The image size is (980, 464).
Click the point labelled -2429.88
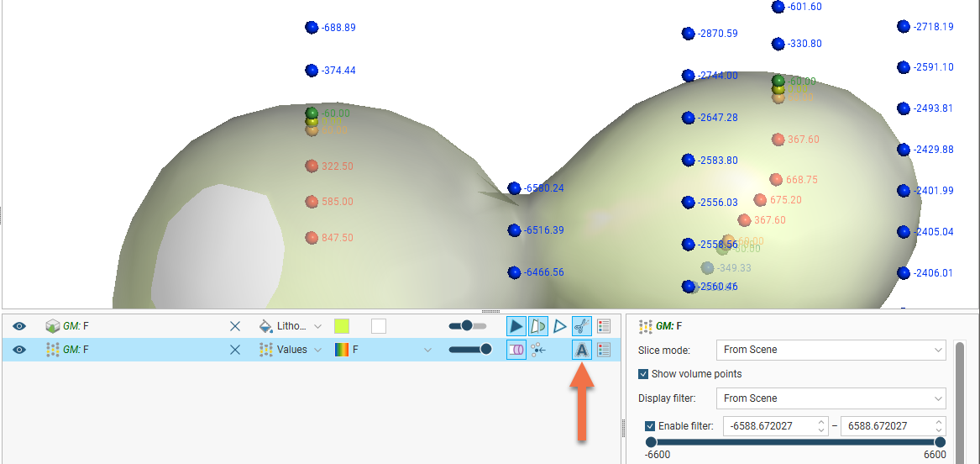coord(903,150)
